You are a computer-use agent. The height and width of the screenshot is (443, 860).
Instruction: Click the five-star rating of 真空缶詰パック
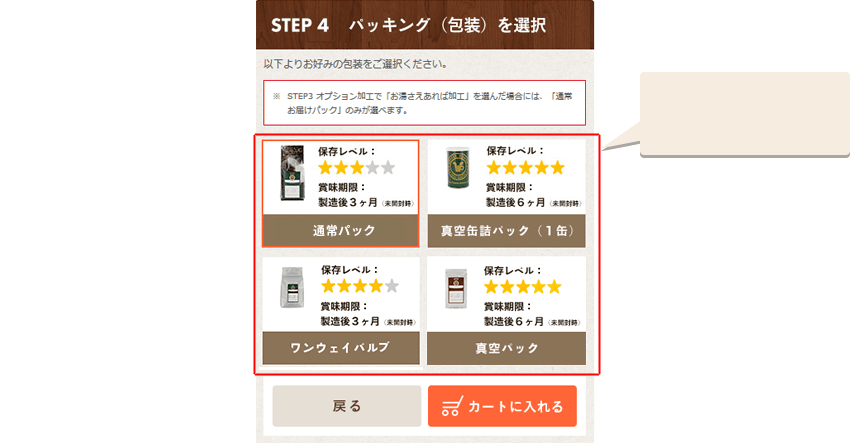[x=525, y=168]
